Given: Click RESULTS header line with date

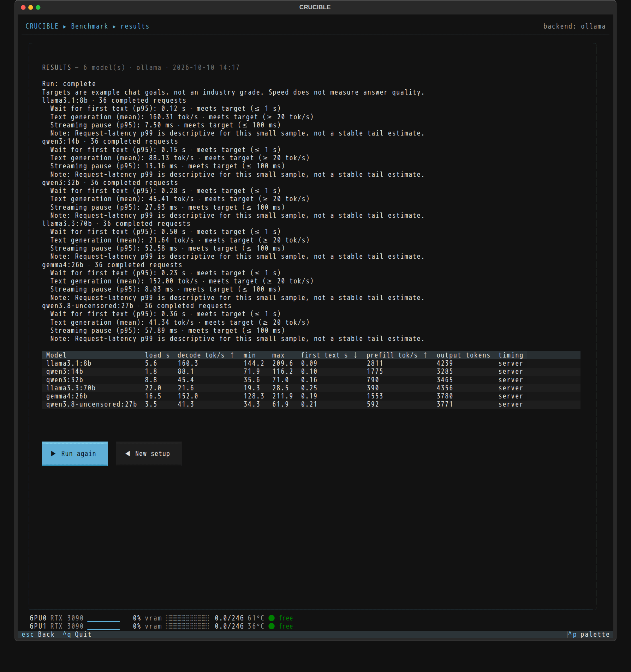Looking at the screenshot, I should click(x=141, y=67).
